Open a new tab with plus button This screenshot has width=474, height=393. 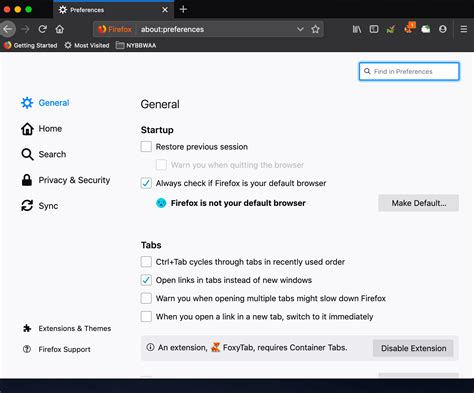(183, 9)
